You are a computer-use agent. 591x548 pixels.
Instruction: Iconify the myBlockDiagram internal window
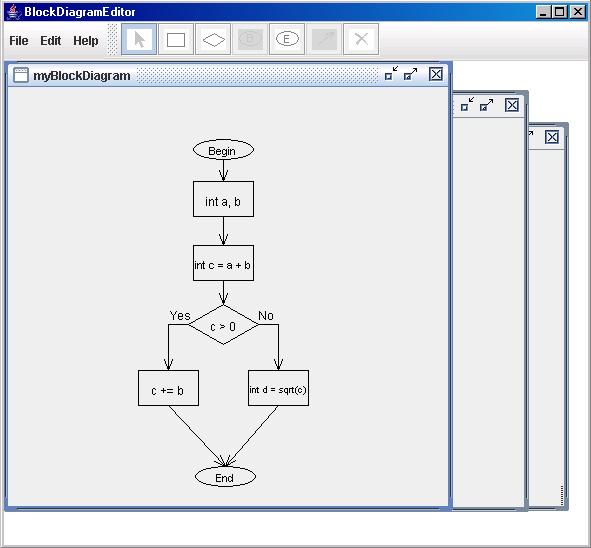391,73
